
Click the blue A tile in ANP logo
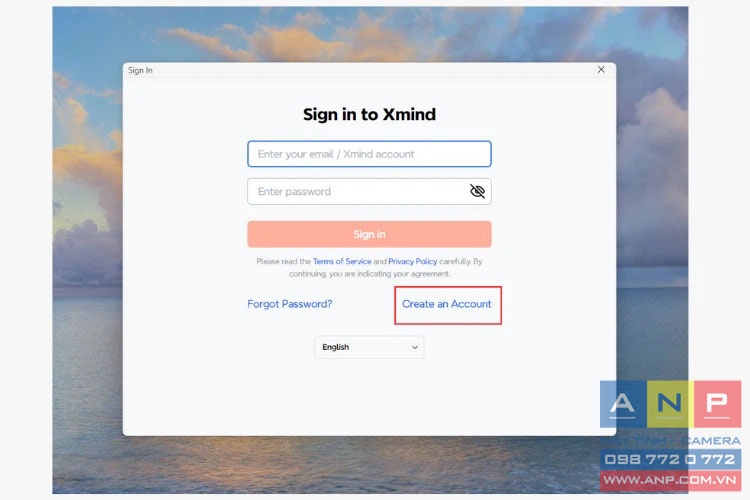click(x=623, y=404)
